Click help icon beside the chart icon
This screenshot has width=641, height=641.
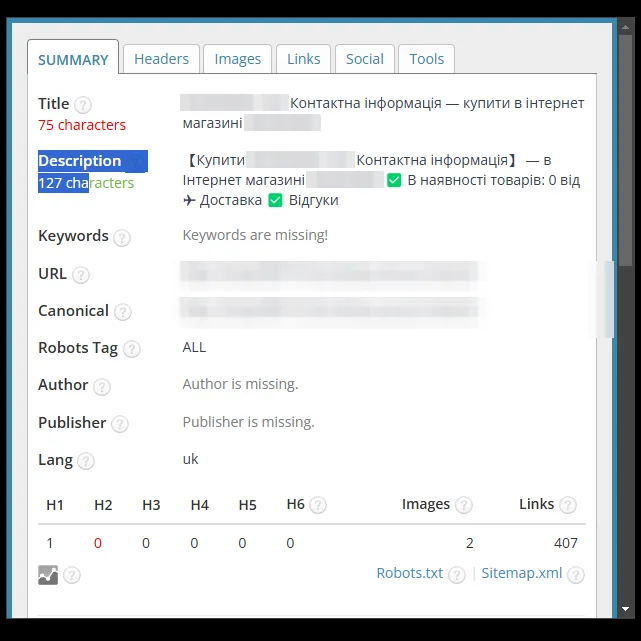pos(72,575)
